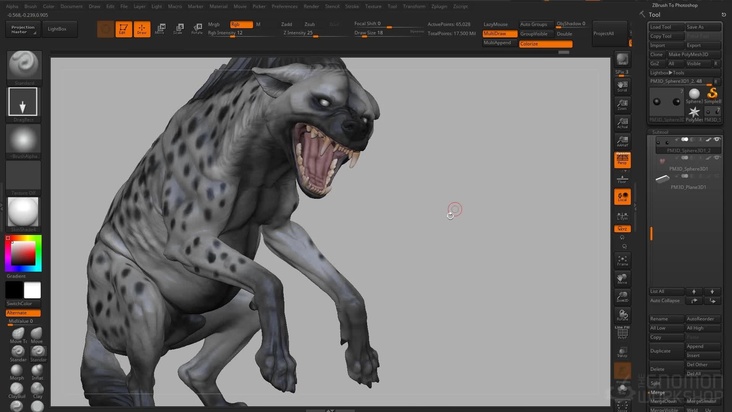Viewport: 732px width, 412px height.
Task: Open the Preferences menu
Action: coord(284,7)
